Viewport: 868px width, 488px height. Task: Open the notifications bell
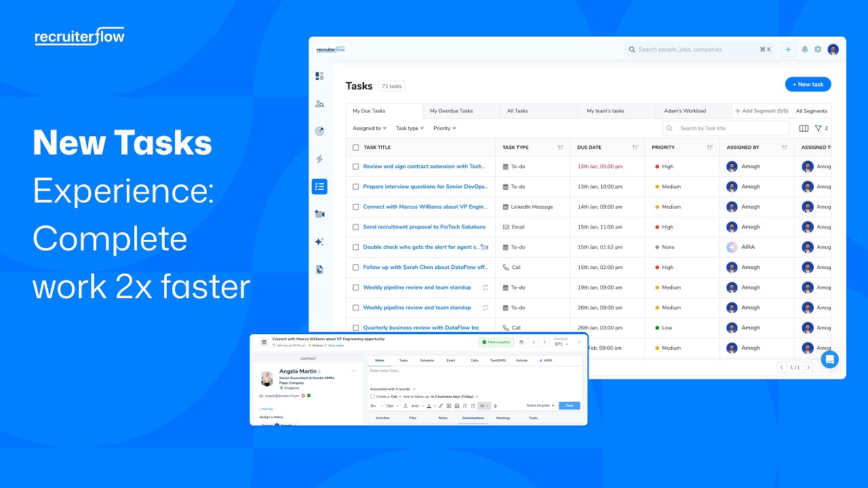[805, 49]
